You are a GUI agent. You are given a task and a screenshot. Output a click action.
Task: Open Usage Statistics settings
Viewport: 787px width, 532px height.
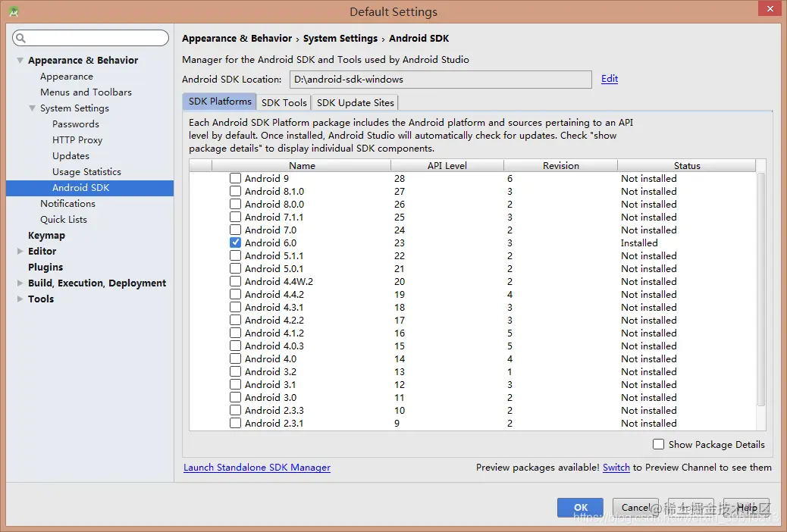[x=87, y=171]
